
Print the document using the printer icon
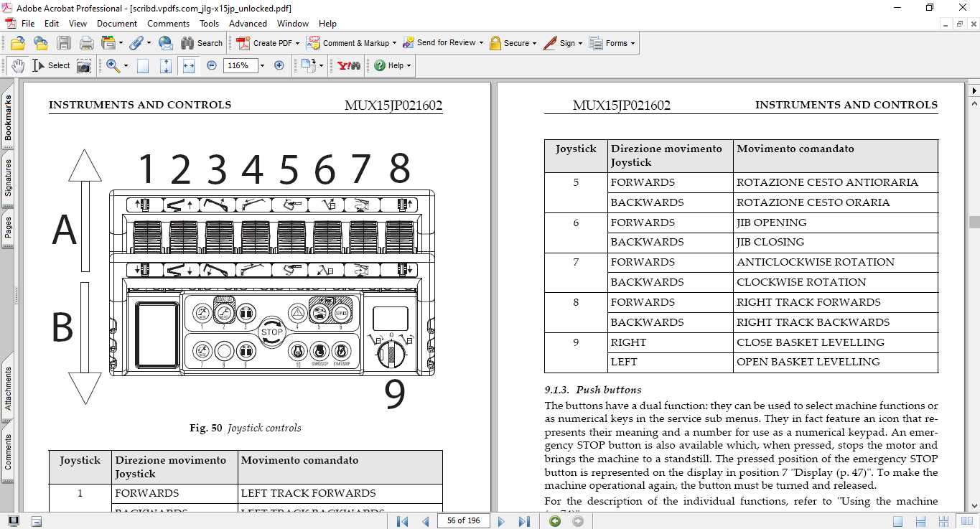tap(86, 43)
